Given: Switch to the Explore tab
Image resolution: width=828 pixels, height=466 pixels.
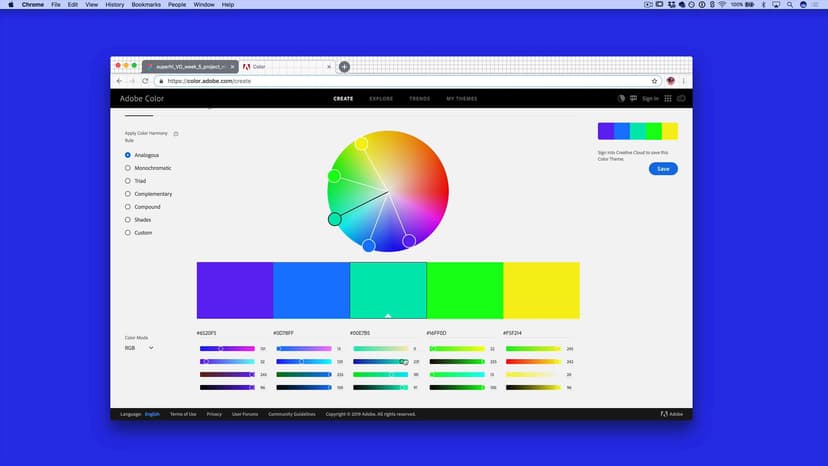Looking at the screenshot, I should (381, 99).
